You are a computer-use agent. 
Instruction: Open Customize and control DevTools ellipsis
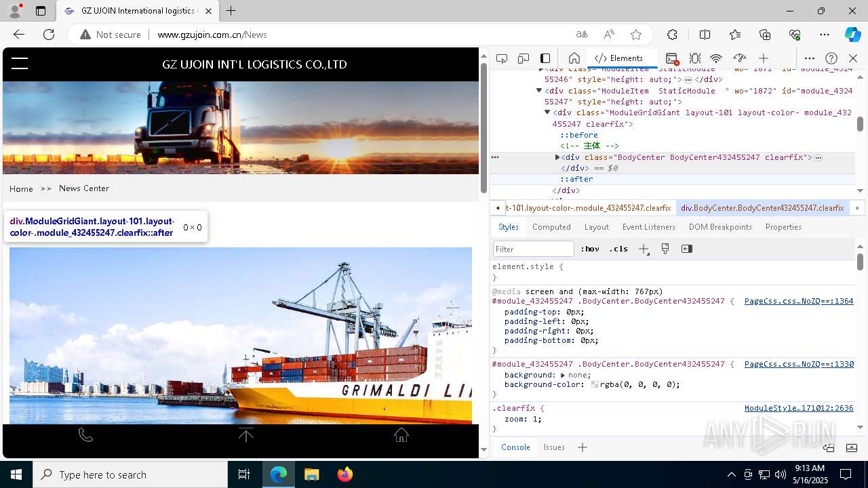pyautogui.click(x=810, y=58)
